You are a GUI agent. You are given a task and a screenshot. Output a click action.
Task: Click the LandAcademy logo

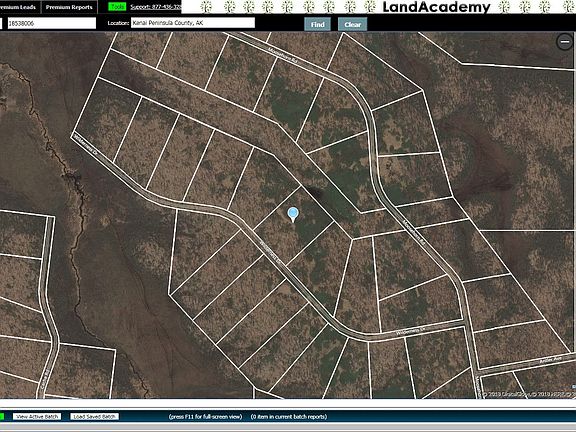pos(436,7)
